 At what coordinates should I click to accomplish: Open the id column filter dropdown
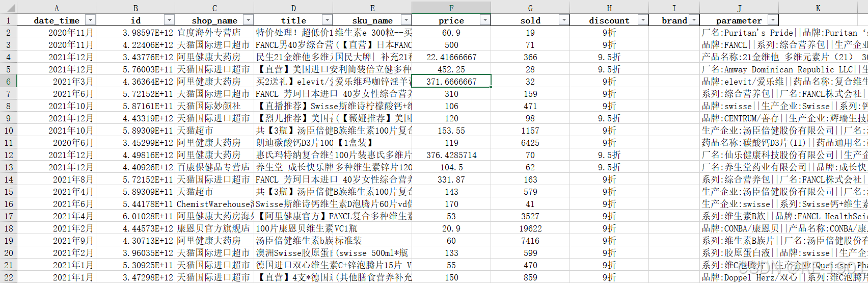(169, 20)
